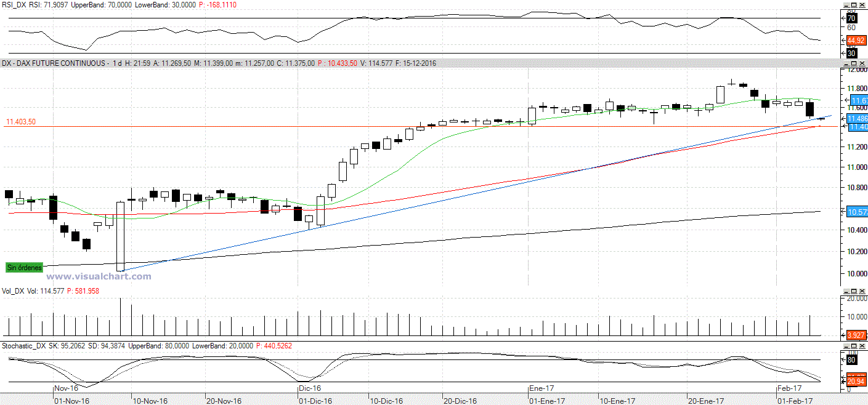Viewport: 868px width, 405px height.
Task: Minimize the RSI_DX indicator panel
Action: click(x=846, y=4)
